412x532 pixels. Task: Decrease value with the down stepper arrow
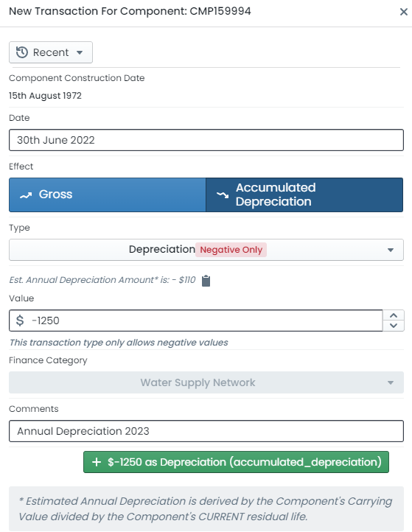coord(394,326)
